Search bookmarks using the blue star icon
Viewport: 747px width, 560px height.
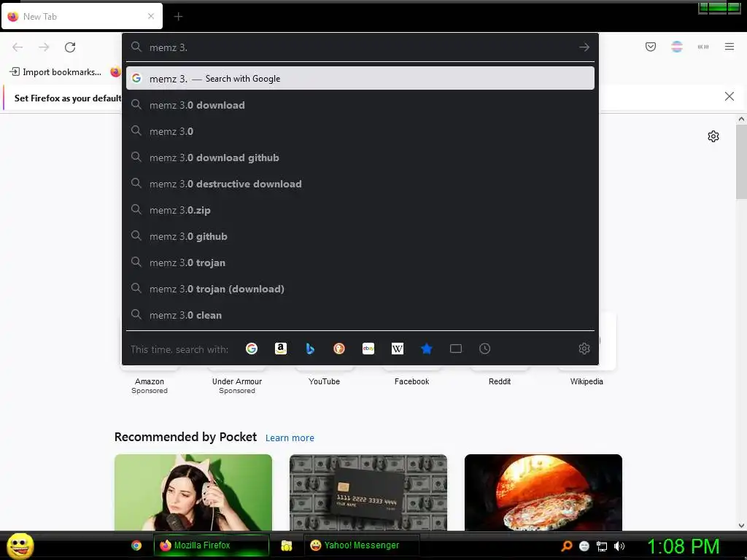pos(426,349)
